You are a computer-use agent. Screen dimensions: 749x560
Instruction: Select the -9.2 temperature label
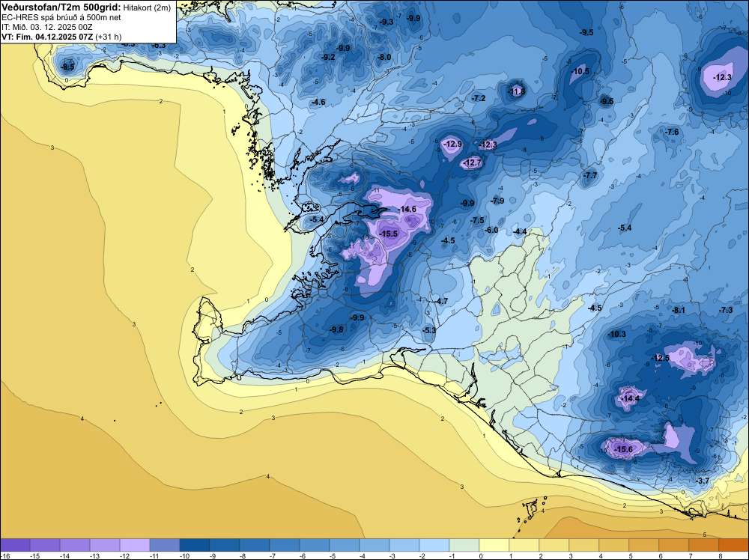point(328,57)
